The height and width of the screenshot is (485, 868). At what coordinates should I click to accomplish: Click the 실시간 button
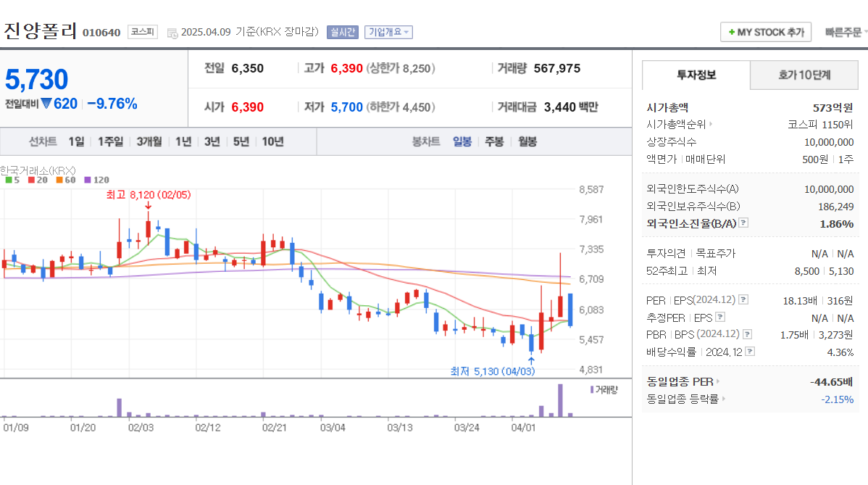click(343, 32)
